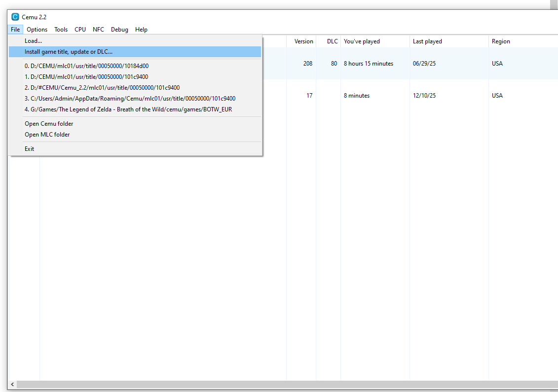Open the Tools menu
558x392 pixels.
coord(61,30)
